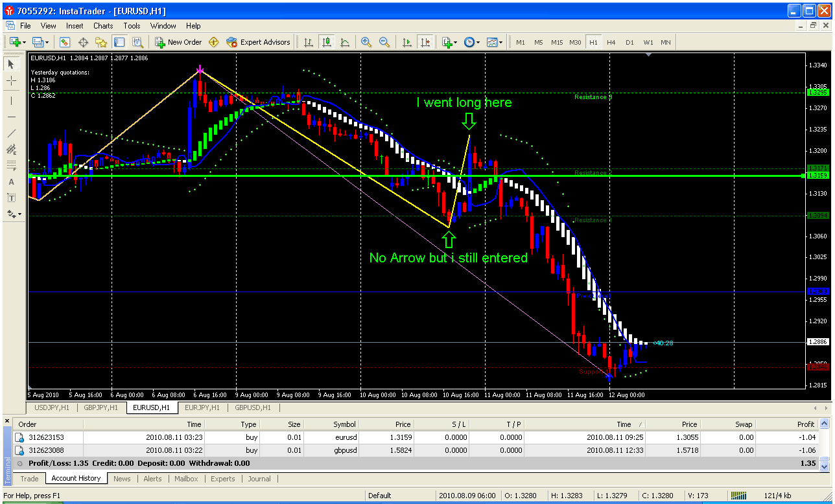Screen dimensions: 835x504
Task: Open the Periodicity clock dropdown
Action: point(471,42)
